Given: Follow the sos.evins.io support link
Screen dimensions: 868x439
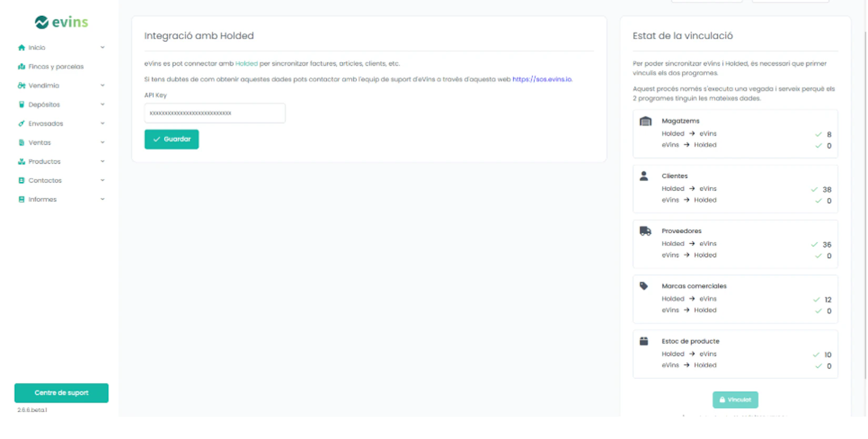Looking at the screenshot, I should tap(542, 79).
